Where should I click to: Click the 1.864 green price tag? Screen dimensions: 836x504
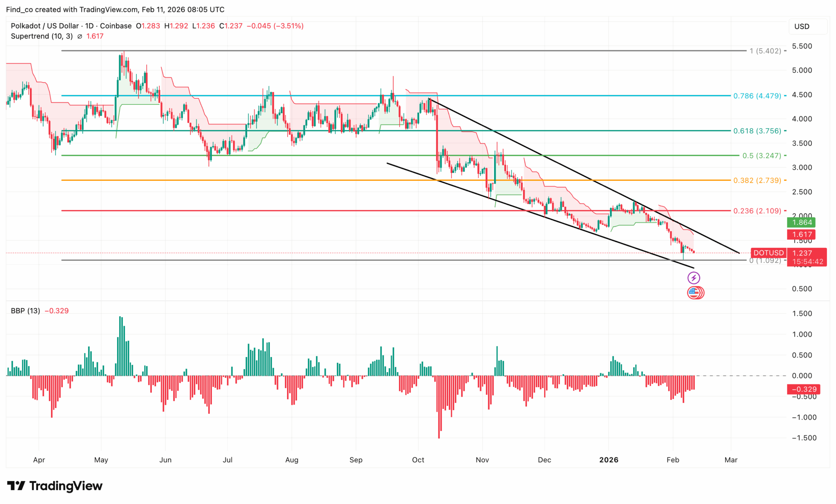tap(802, 222)
